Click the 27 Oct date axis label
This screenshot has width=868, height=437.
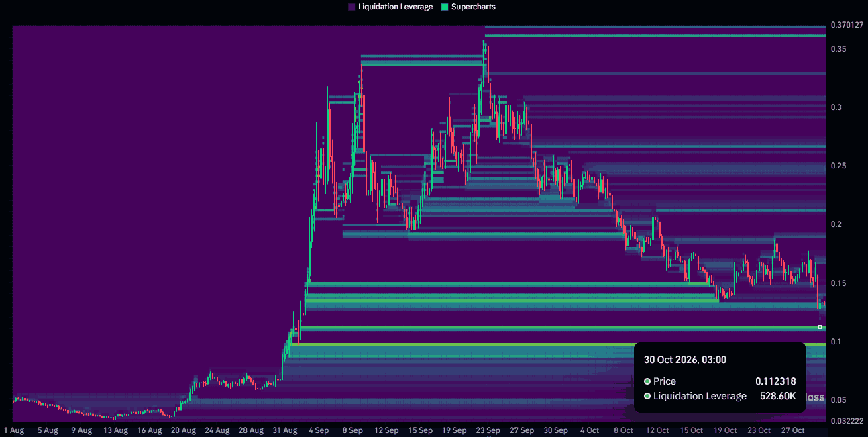[793, 430]
